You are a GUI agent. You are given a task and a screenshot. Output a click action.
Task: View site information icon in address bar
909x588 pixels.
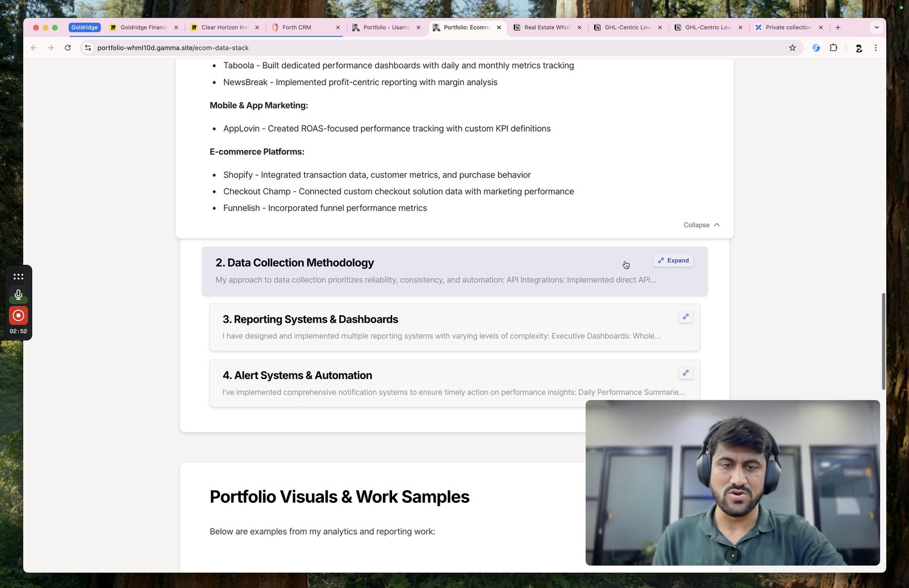click(x=88, y=48)
